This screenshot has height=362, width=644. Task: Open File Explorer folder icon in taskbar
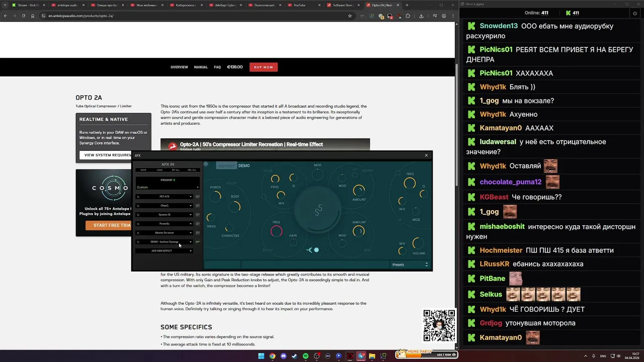tap(372, 356)
